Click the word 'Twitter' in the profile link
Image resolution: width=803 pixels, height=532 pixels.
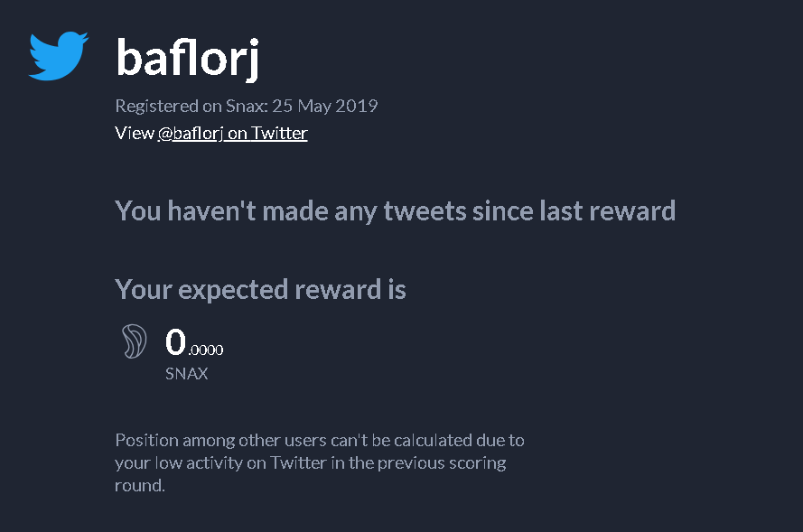click(x=280, y=133)
